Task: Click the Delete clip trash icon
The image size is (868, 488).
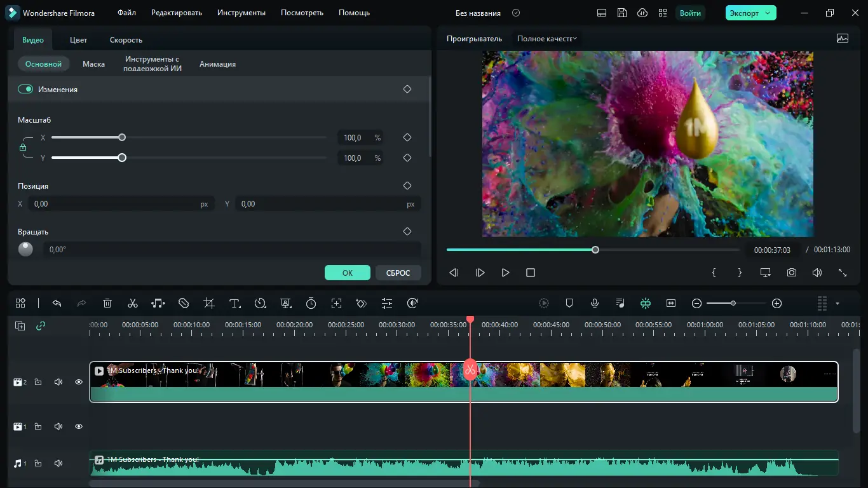Action: tap(107, 303)
